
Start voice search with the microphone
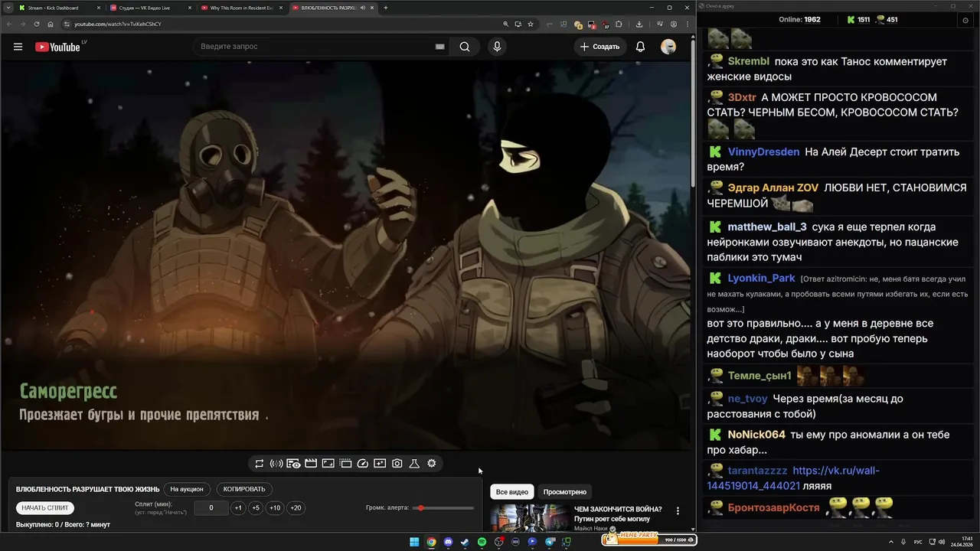(497, 47)
